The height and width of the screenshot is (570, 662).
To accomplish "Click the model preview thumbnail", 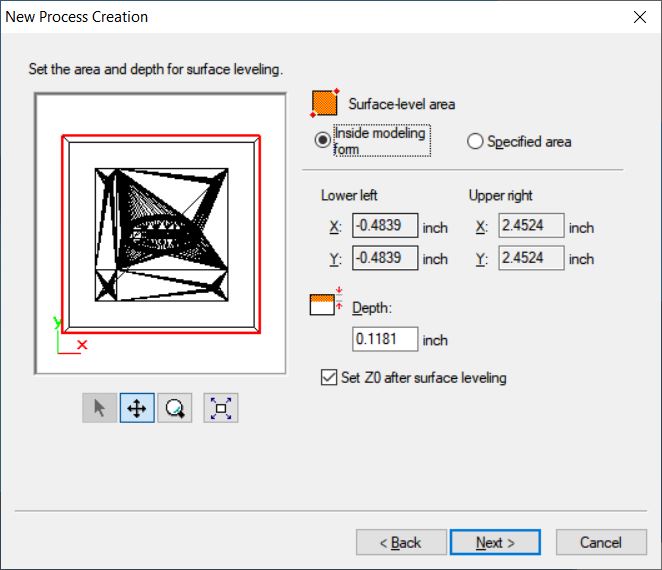I will 160,233.
